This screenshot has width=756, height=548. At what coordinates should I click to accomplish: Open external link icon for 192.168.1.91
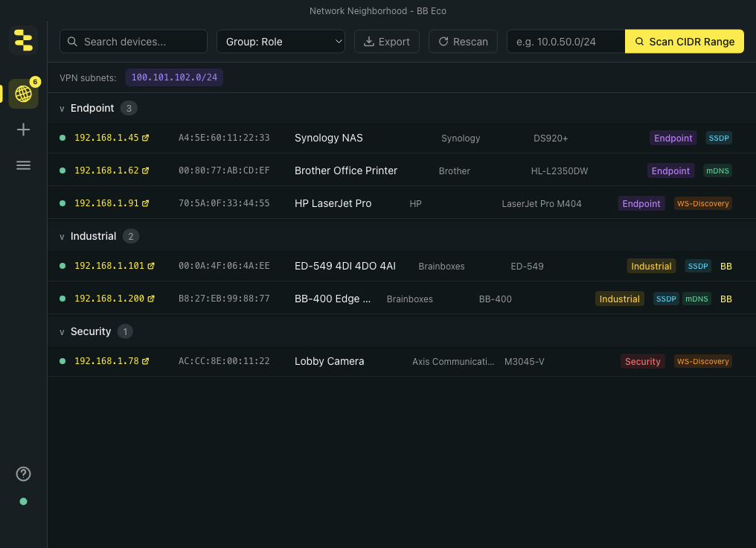pos(146,203)
